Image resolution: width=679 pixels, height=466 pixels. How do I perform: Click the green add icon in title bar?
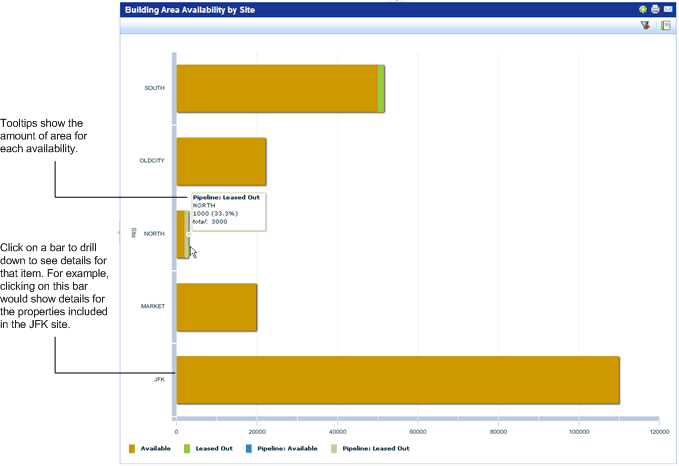pyautogui.click(x=643, y=9)
